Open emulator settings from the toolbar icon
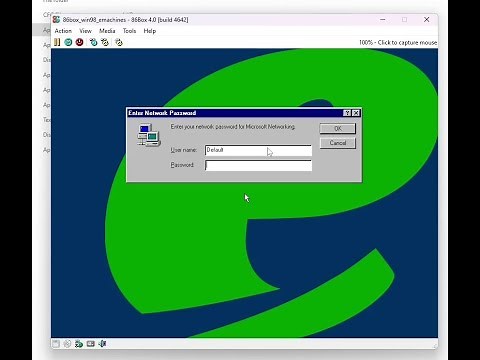The image size is (480, 360). pos(119,42)
